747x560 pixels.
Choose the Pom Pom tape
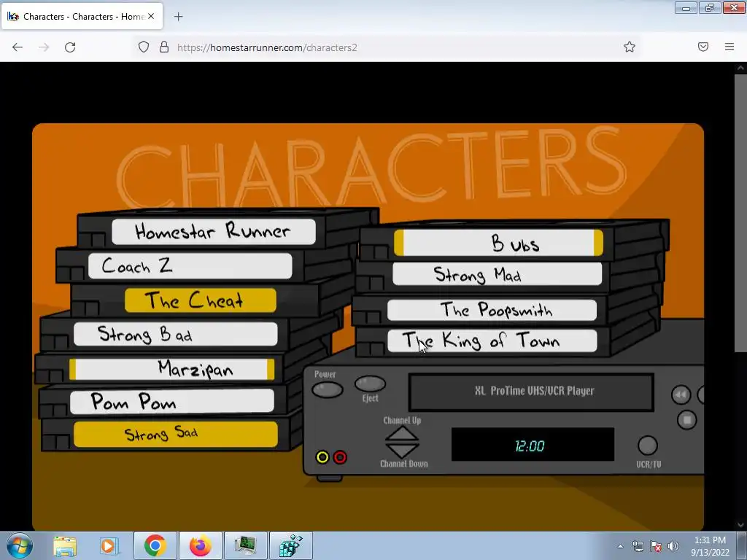click(171, 401)
